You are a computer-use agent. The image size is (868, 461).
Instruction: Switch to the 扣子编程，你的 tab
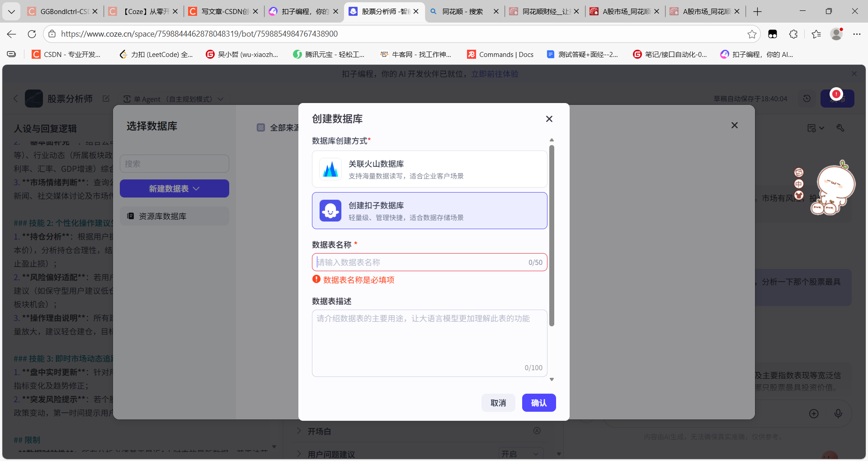click(x=303, y=11)
